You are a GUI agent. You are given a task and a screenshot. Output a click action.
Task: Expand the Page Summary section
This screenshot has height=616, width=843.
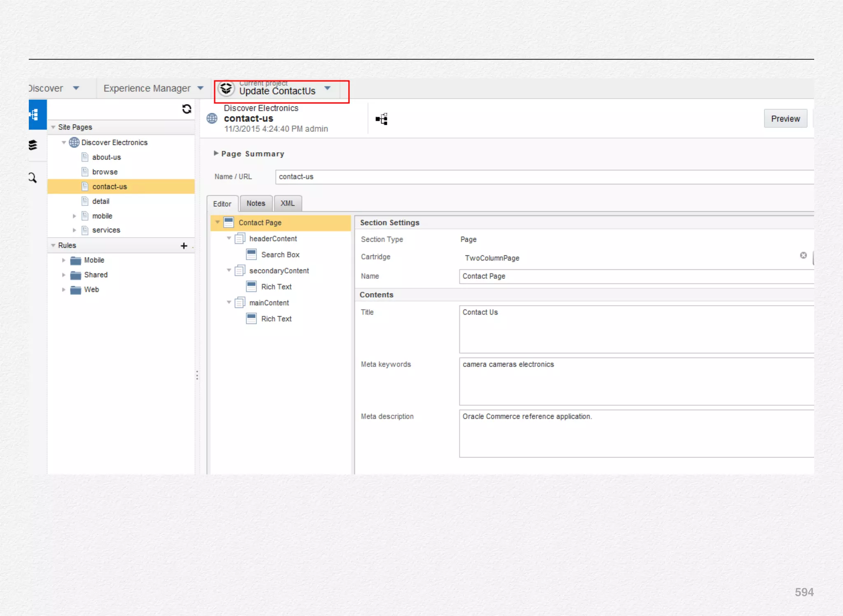click(216, 153)
